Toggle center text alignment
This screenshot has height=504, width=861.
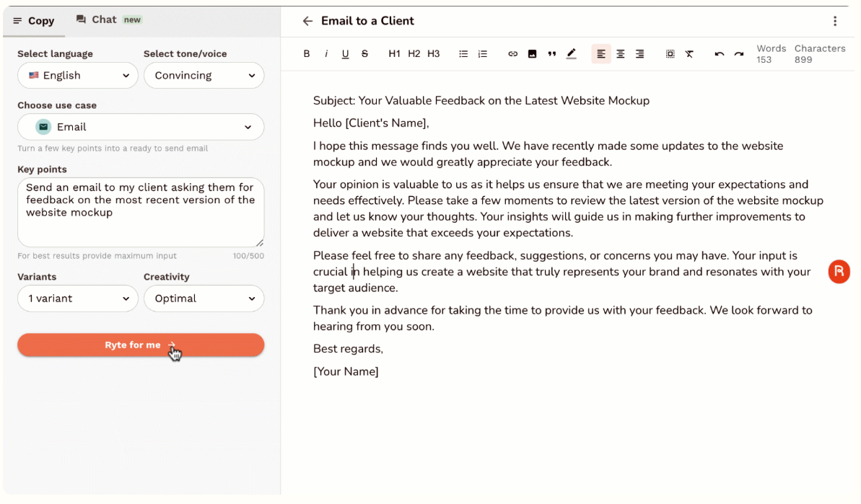(x=621, y=54)
